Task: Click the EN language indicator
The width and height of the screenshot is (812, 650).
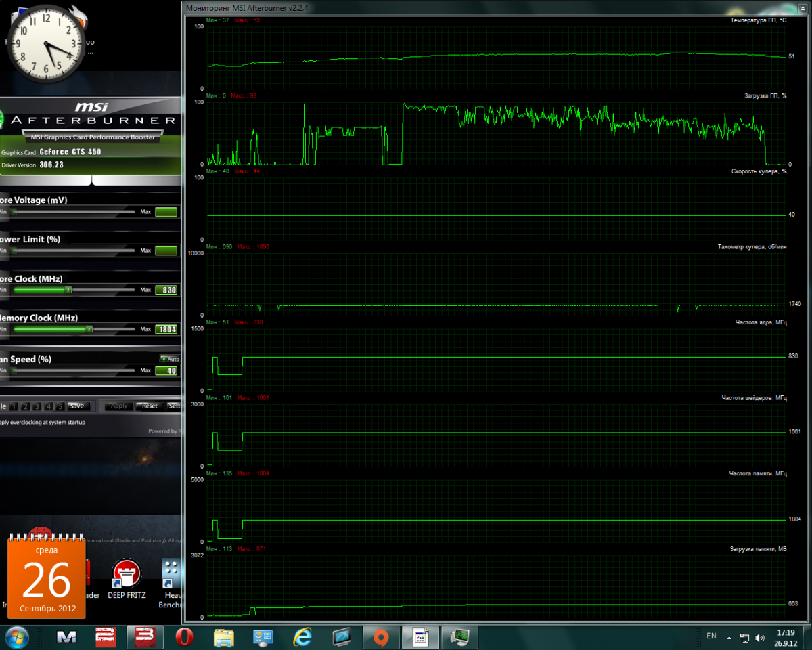Action: click(711, 636)
